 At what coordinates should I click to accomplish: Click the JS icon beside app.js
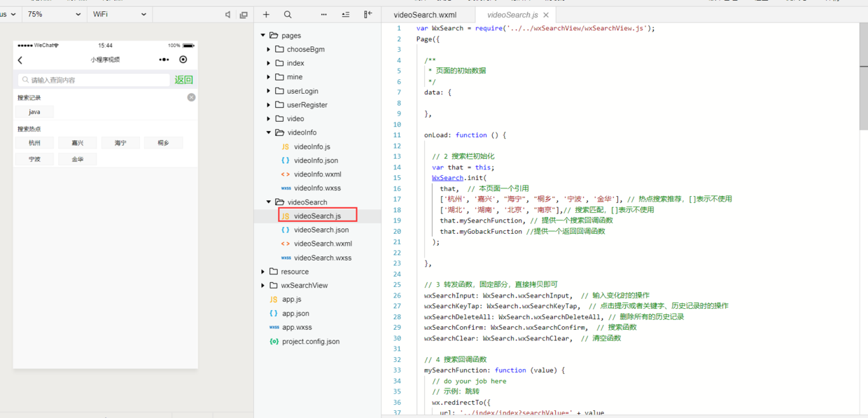click(274, 300)
